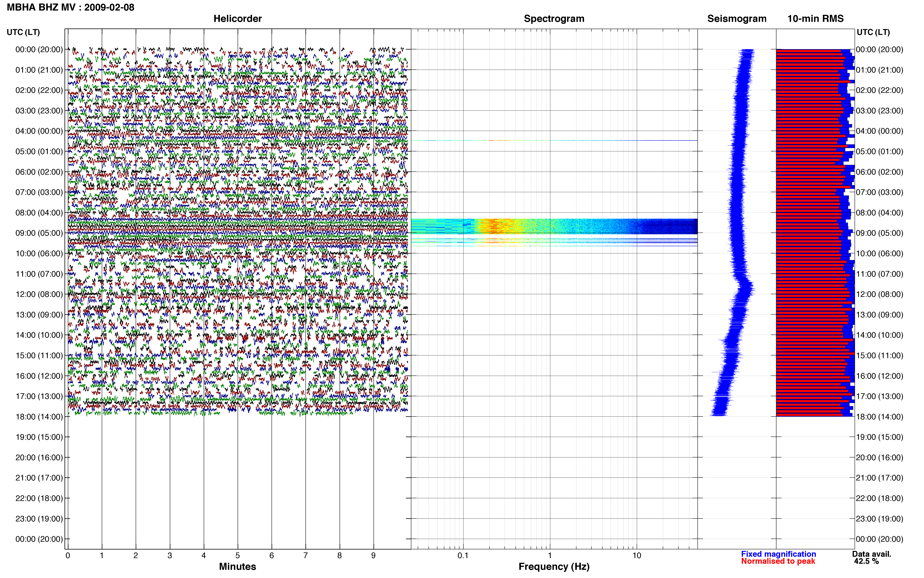Click the Minutes axis label
924x578 pixels.
pyautogui.click(x=238, y=566)
